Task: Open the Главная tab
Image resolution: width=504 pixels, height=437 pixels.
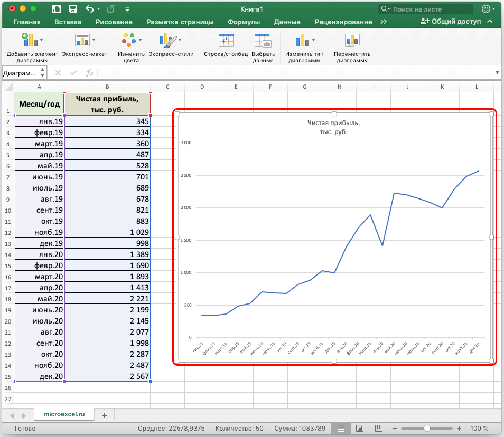Action: pyautogui.click(x=27, y=22)
